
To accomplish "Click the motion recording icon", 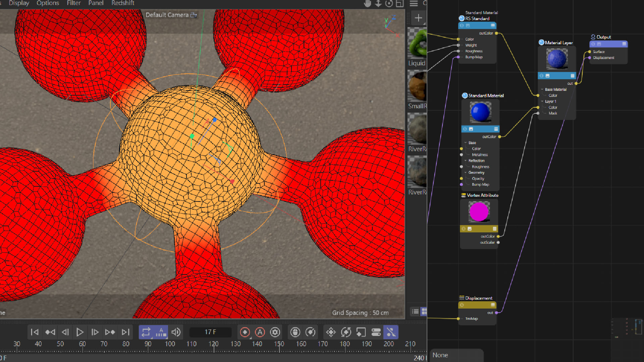I will 311,332.
